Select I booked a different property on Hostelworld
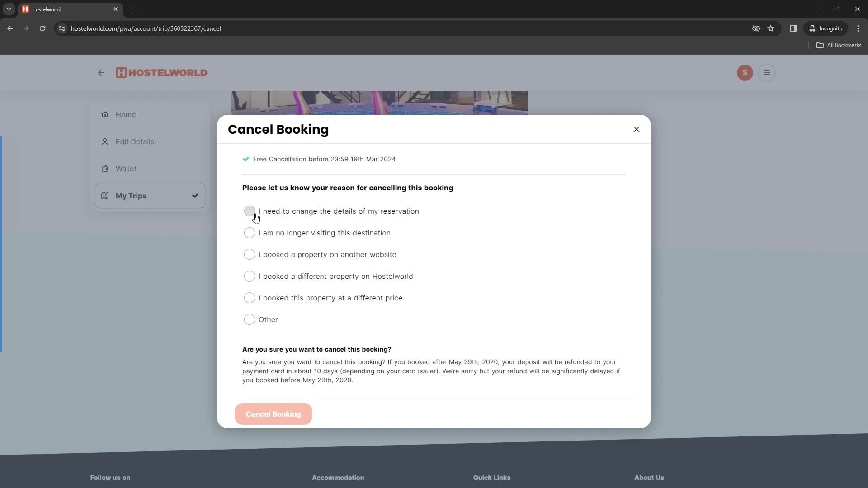Screen dimensions: 868x488 pos(249,276)
